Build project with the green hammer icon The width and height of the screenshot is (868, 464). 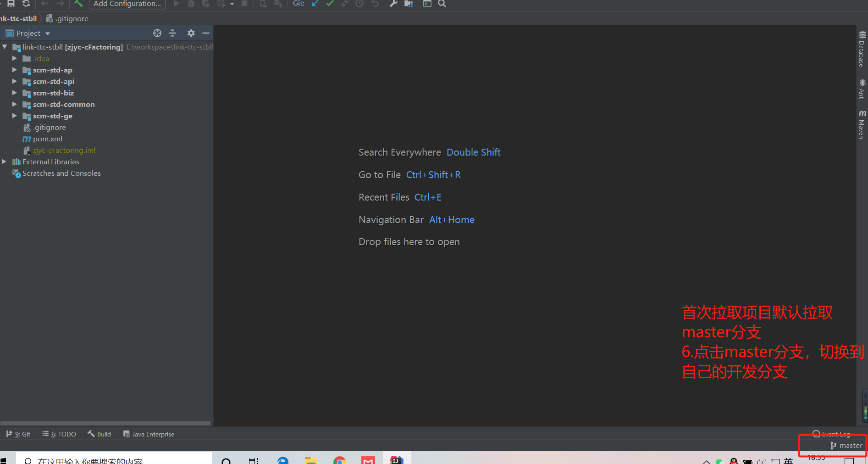78,3
